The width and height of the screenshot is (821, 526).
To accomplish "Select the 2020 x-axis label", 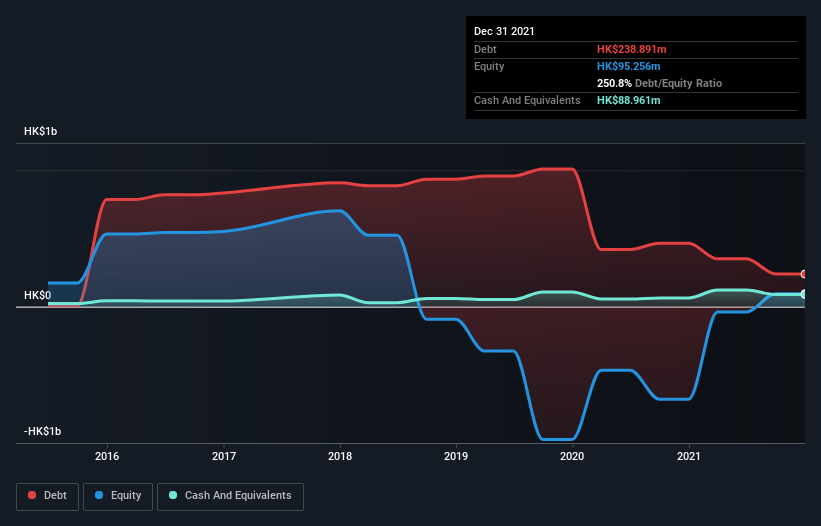I will pos(572,456).
